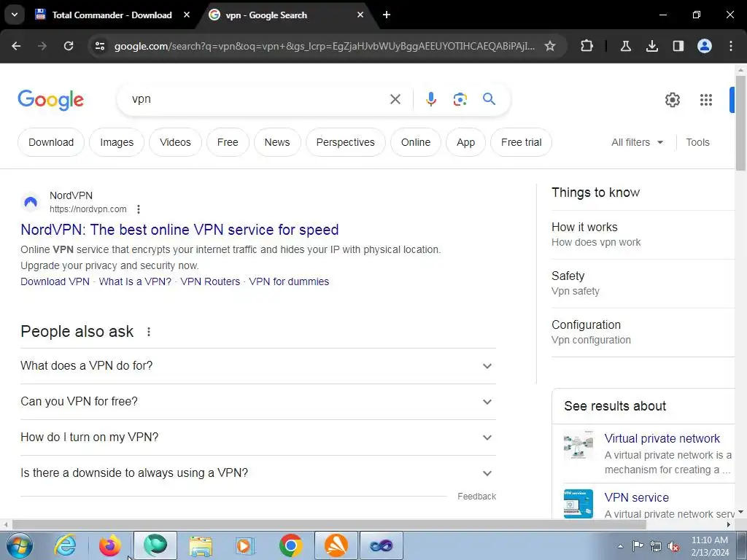Open NordVPN result options dots
Image resolution: width=747 pixels, height=560 pixels.
(x=138, y=209)
